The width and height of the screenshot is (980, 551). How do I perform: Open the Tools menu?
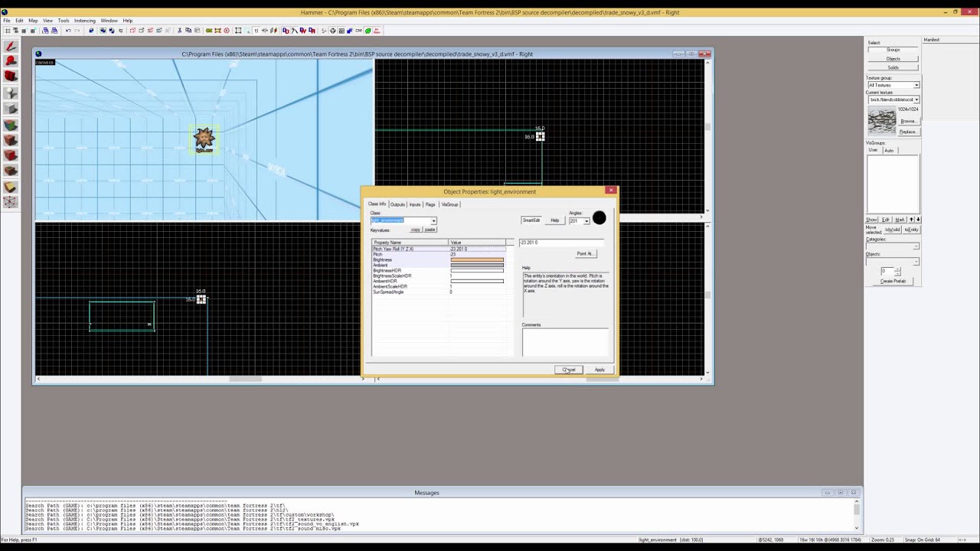pos(64,21)
